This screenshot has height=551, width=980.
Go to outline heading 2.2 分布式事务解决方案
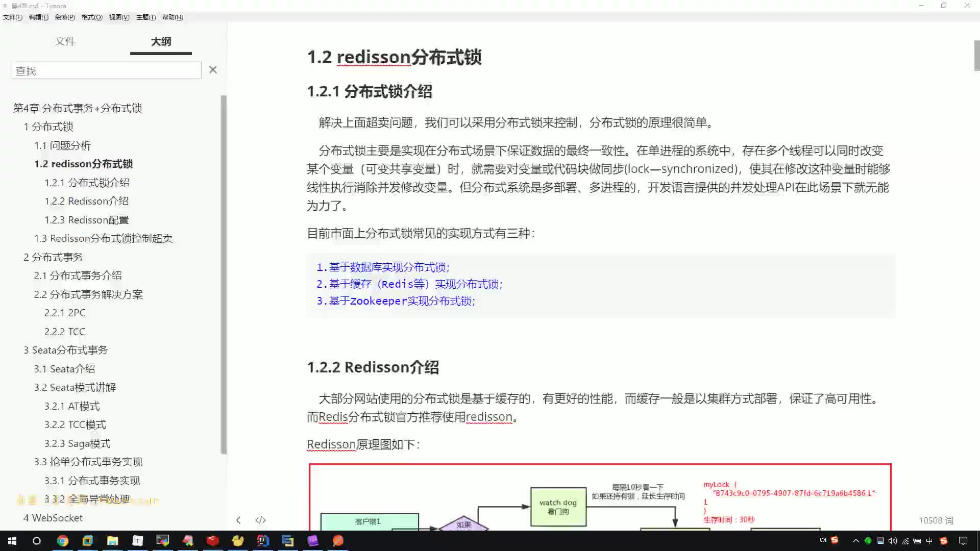88,294
